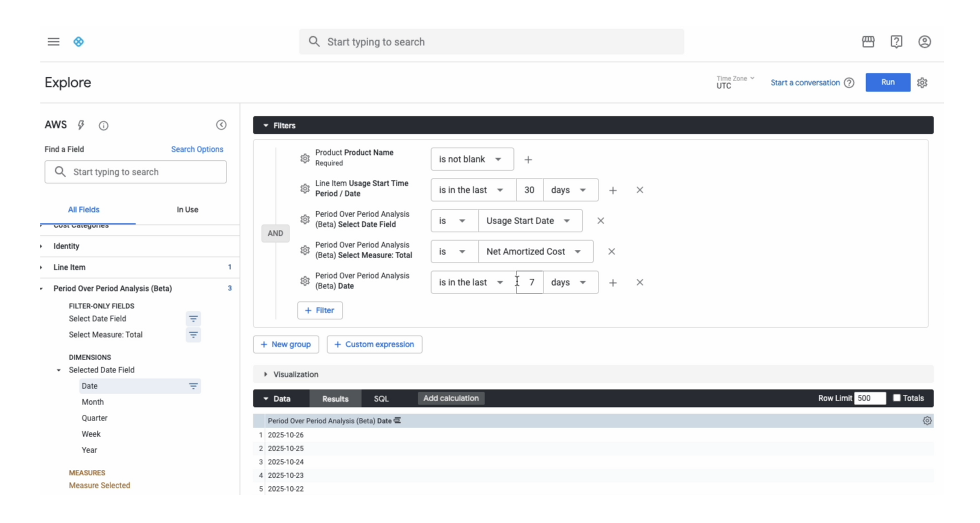Remove the Select Measure: Total filter
980x523 pixels.
click(x=611, y=251)
